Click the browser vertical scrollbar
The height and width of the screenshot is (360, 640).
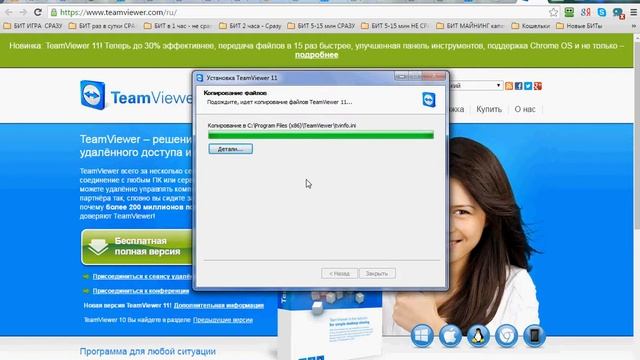(636, 131)
